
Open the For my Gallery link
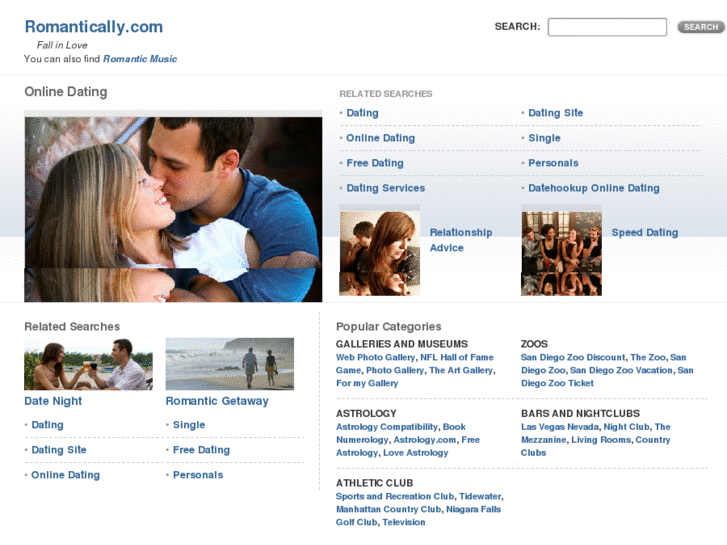[367, 383]
